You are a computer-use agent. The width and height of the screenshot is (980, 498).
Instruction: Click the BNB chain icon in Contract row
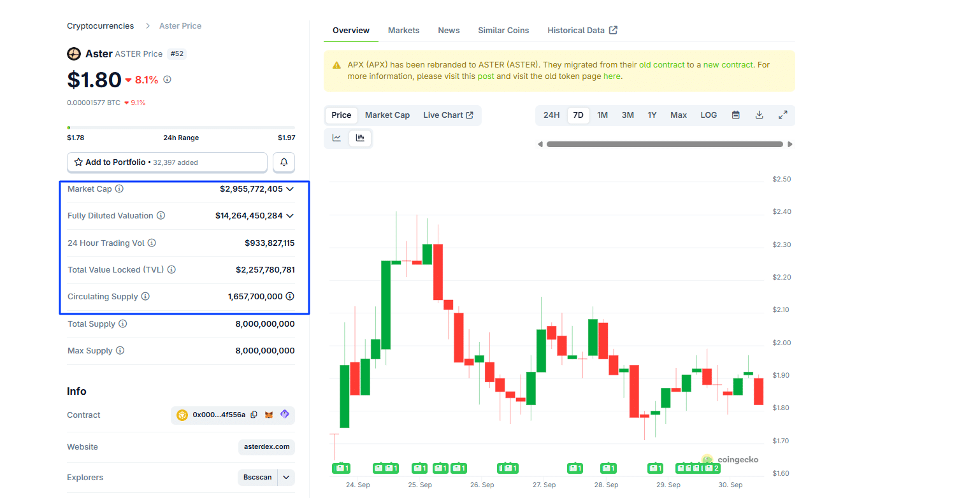pos(182,415)
